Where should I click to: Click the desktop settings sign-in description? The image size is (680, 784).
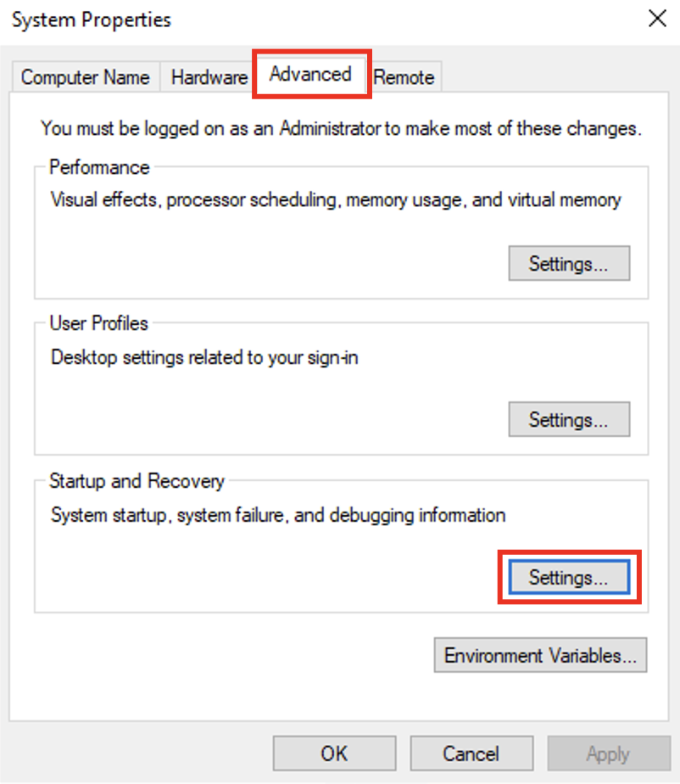204,357
